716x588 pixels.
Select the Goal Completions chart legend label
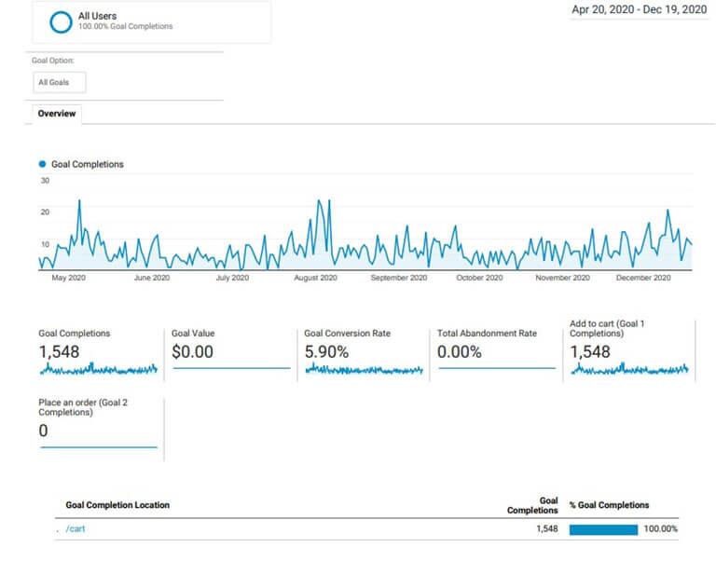pos(88,164)
